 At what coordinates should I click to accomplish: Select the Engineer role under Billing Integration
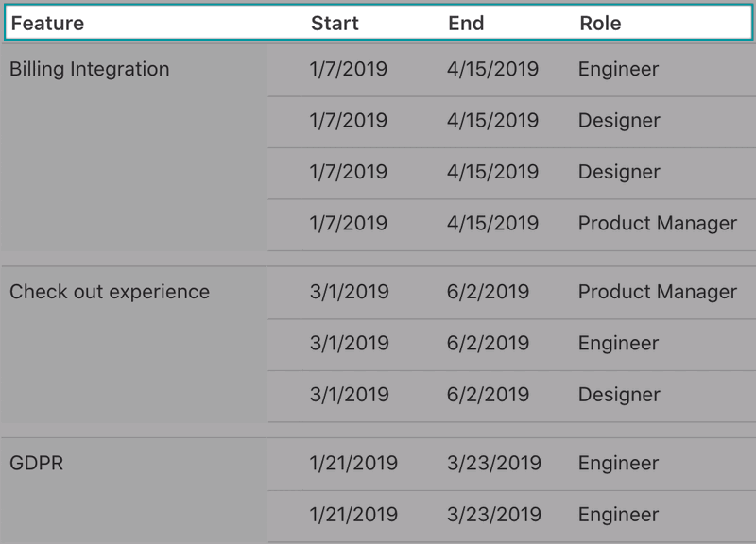(x=618, y=70)
